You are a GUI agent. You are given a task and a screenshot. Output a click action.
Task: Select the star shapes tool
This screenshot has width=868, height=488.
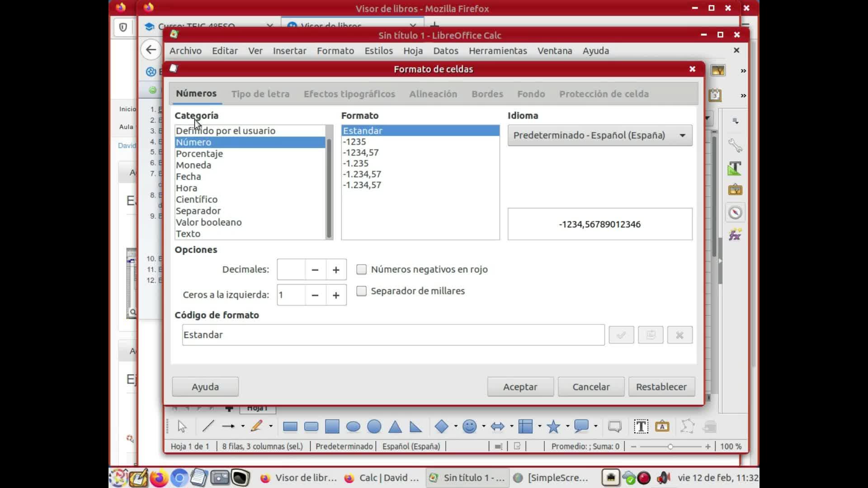[x=553, y=427]
